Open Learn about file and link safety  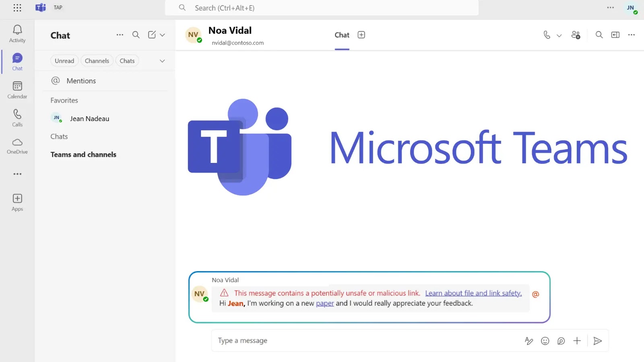tap(473, 293)
